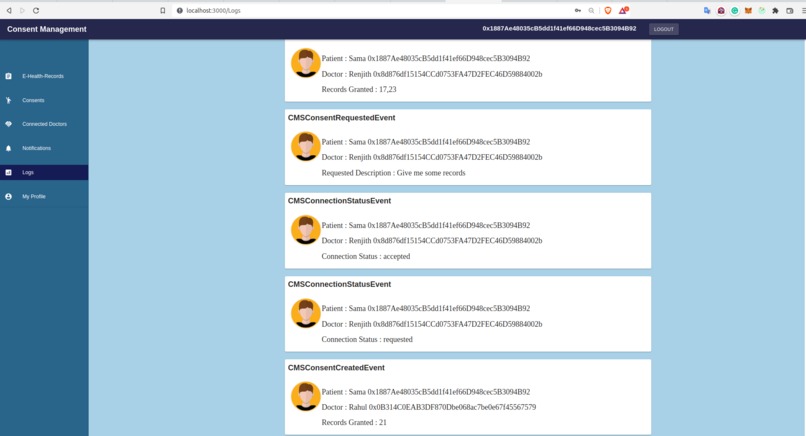Click avatar in the Records Granted : 17,23 card
Image resolution: width=806 pixels, height=436 pixels.
pyautogui.click(x=306, y=63)
